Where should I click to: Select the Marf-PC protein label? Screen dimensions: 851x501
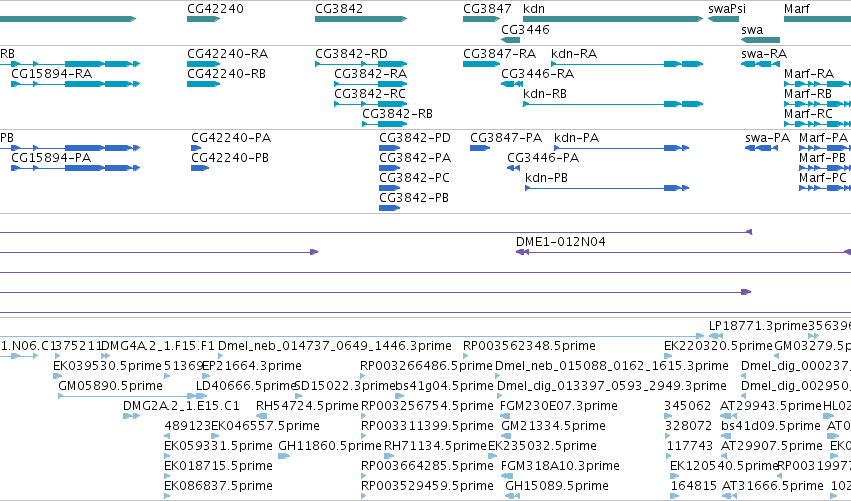tap(823, 178)
